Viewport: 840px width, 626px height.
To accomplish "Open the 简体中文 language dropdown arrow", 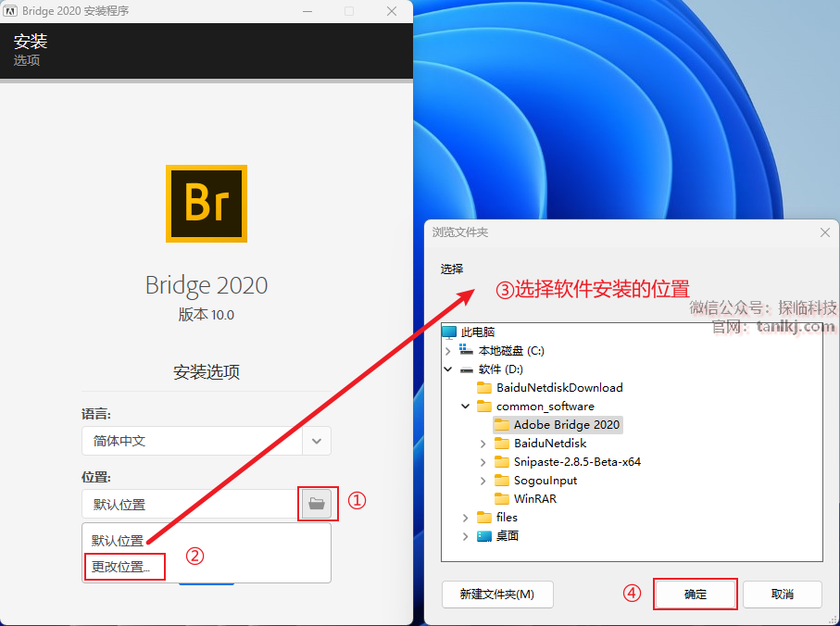I will click(x=317, y=441).
